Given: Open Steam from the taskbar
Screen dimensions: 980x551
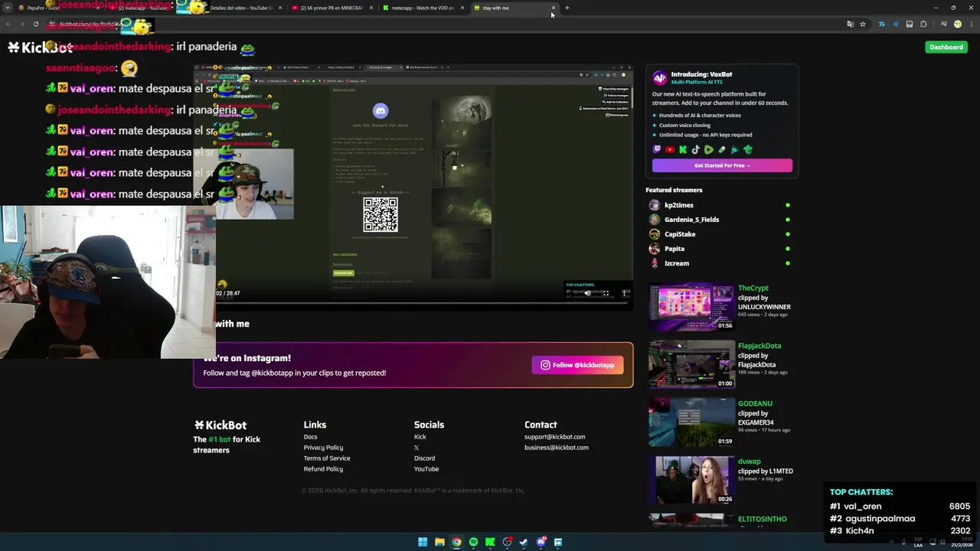Looking at the screenshot, I should pyautogui.click(x=524, y=542).
